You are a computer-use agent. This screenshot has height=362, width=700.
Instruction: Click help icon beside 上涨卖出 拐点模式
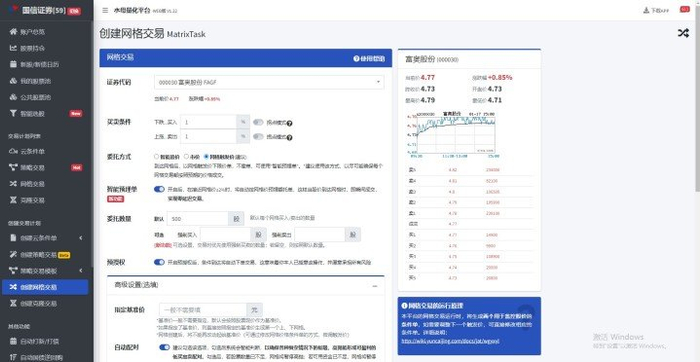pyautogui.click(x=290, y=137)
